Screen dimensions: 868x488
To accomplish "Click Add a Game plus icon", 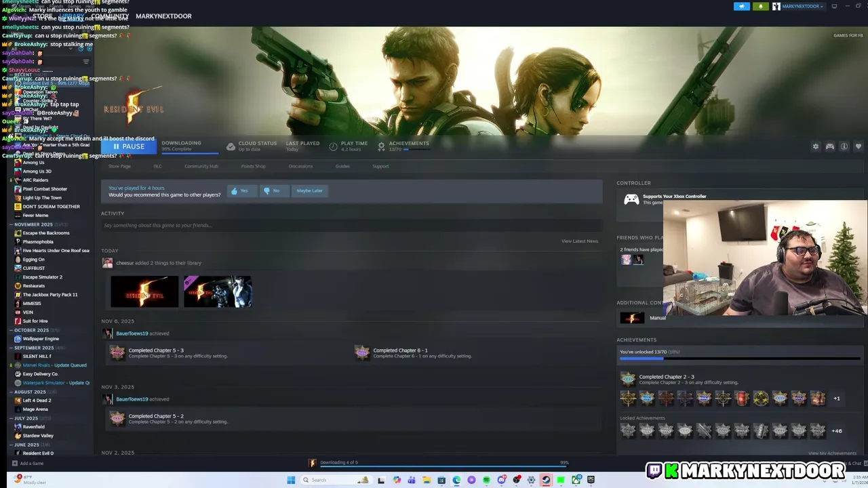I will click(x=15, y=464).
